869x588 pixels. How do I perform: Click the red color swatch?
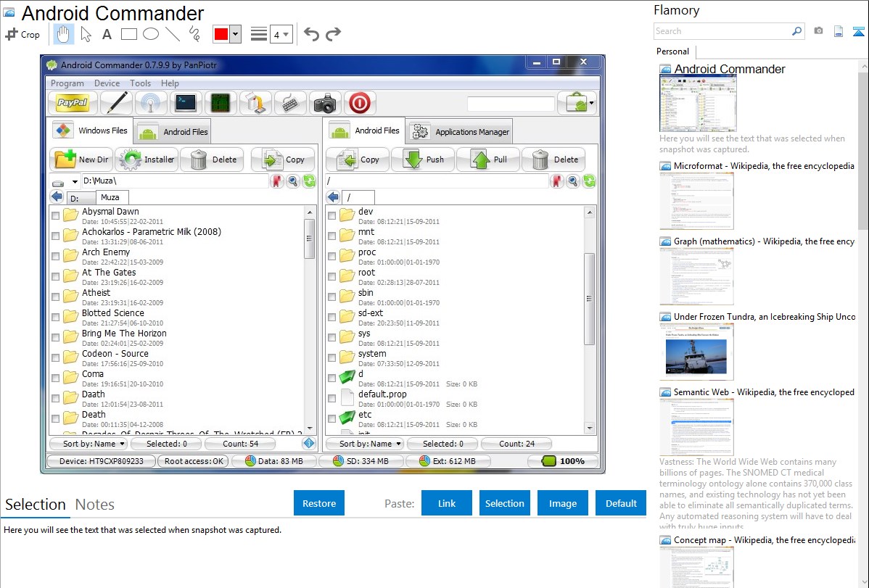[221, 34]
